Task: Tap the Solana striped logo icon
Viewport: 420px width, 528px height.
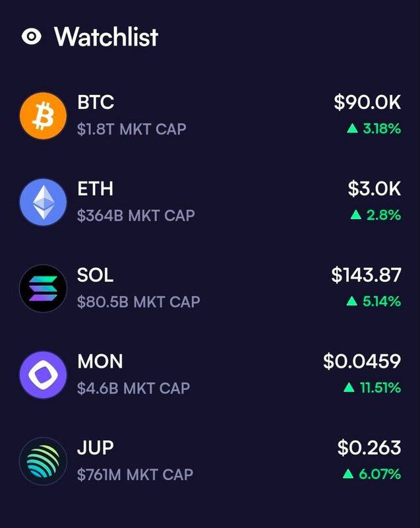Action: coord(43,288)
